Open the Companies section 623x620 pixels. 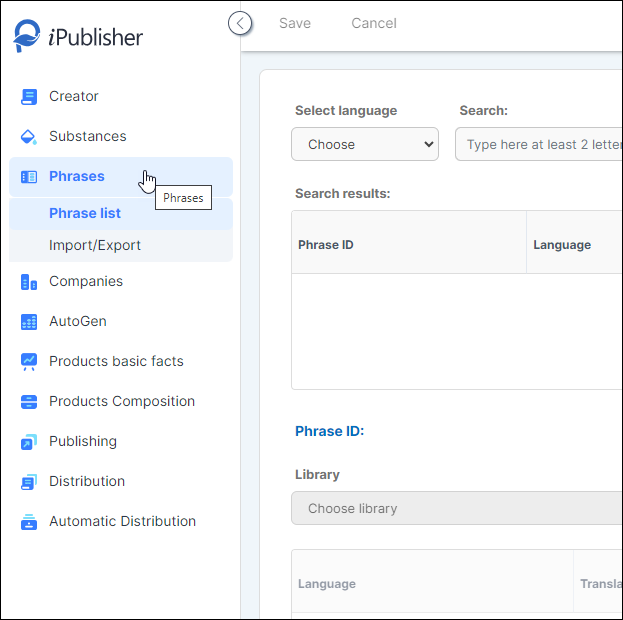click(121, 282)
